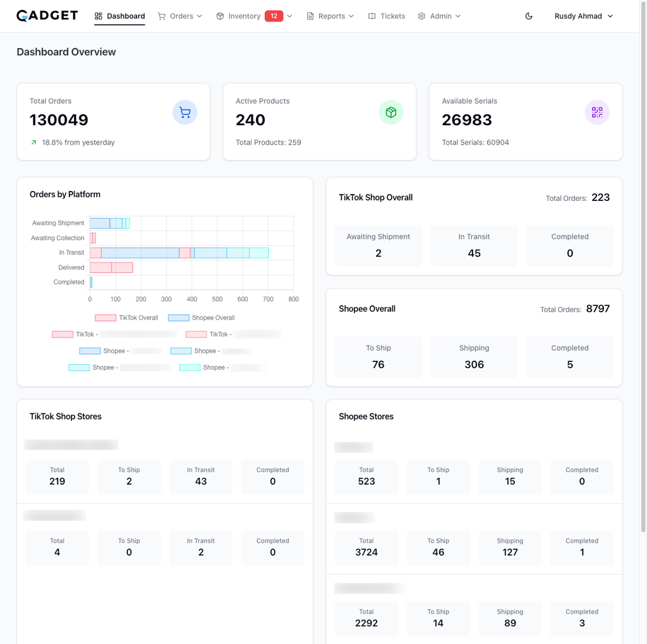Open the Admin menu
The height and width of the screenshot is (644, 647).
tap(440, 16)
